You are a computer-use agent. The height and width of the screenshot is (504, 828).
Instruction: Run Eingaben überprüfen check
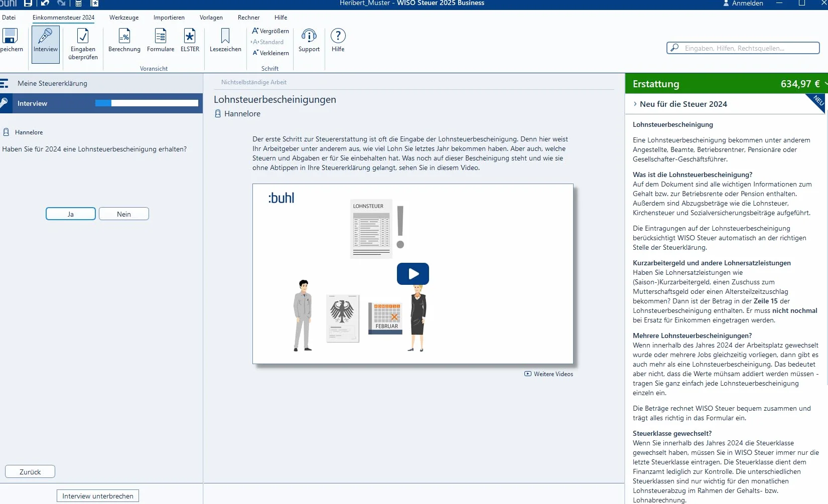tap(83, 44)
